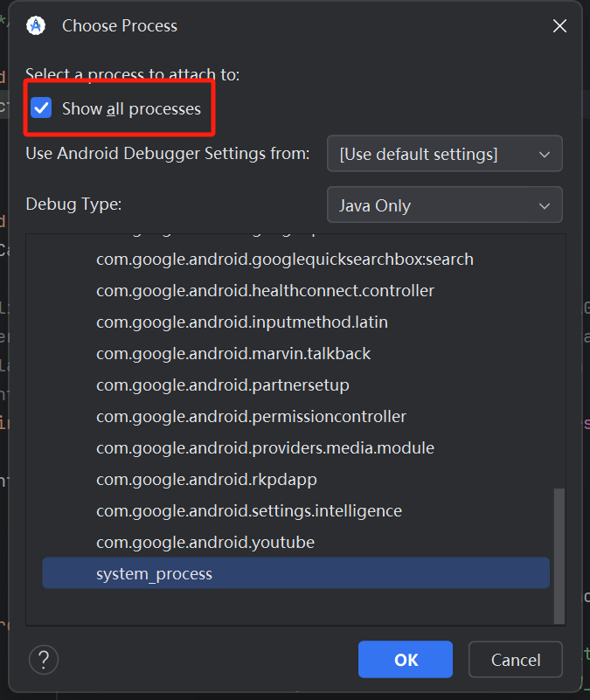Uncheck Show all processes checkbox

[x=41, y=108]
